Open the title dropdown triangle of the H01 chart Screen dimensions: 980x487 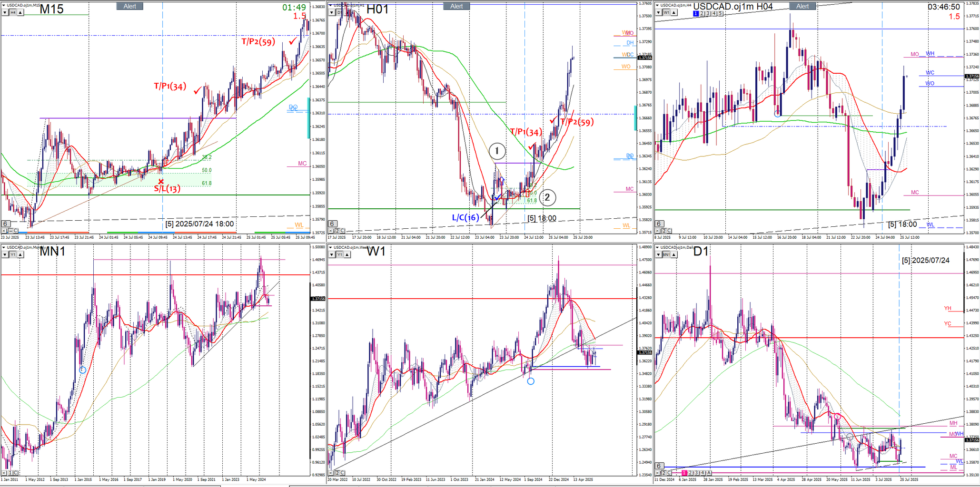coord(331,5)
